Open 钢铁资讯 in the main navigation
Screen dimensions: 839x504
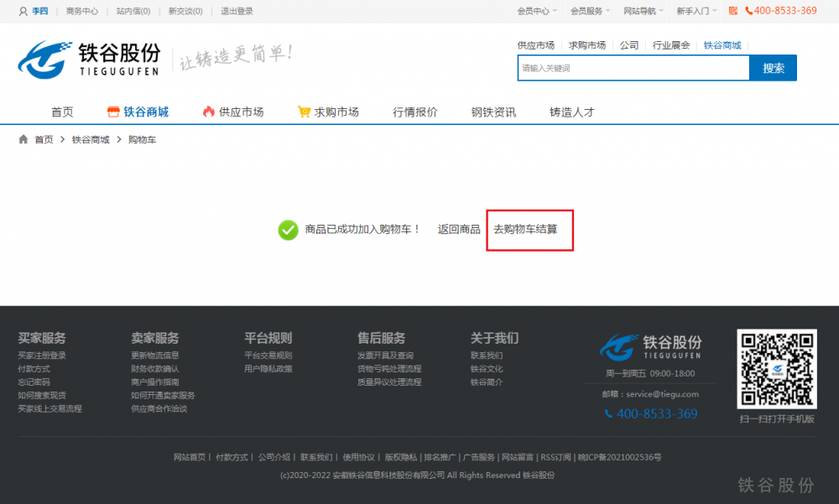[493, 112]
